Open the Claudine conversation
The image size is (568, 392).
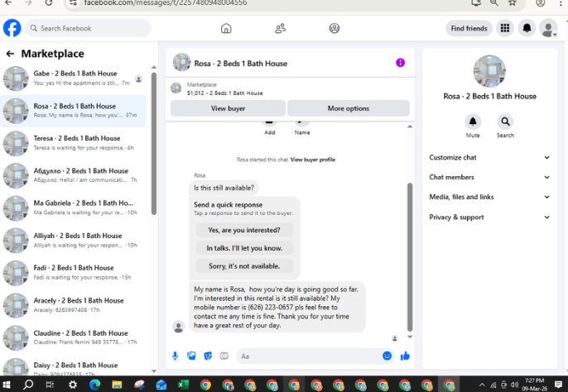click(73, 337)
